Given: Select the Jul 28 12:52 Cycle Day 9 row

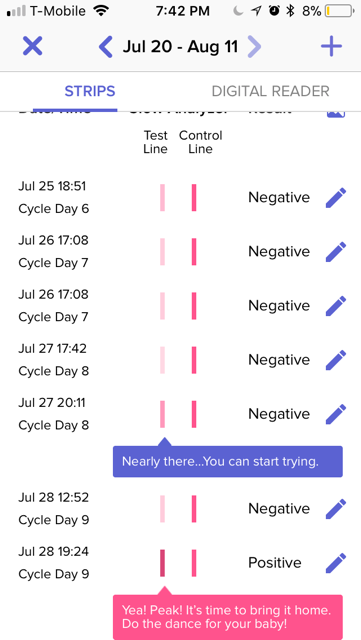Looking at the screenshot, I should [x=180, y=509].
